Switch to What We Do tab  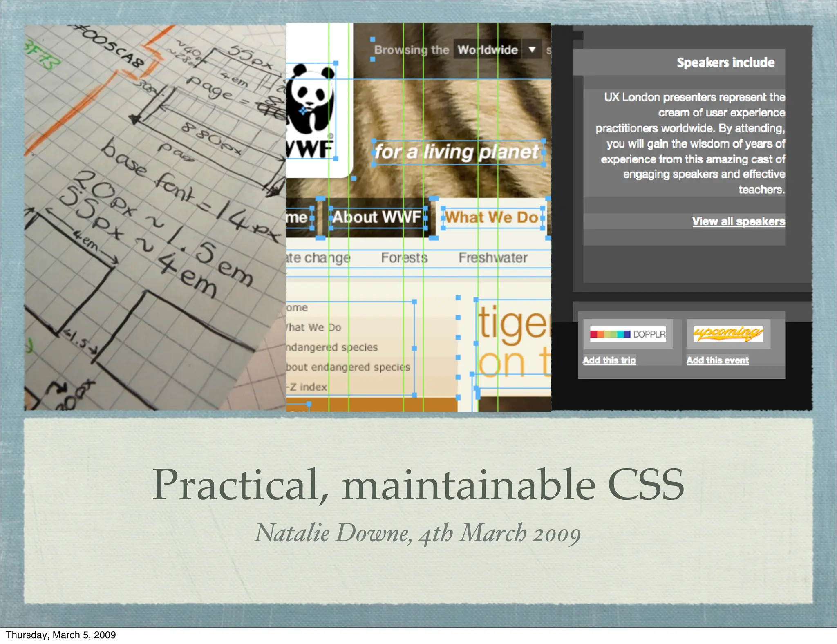point(492,217)
